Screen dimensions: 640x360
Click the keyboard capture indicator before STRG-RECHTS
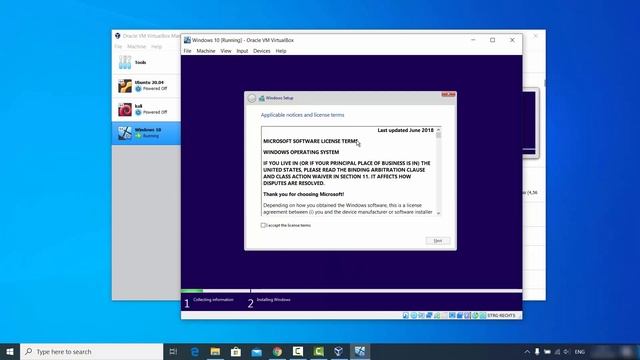(x=483, y=316)
